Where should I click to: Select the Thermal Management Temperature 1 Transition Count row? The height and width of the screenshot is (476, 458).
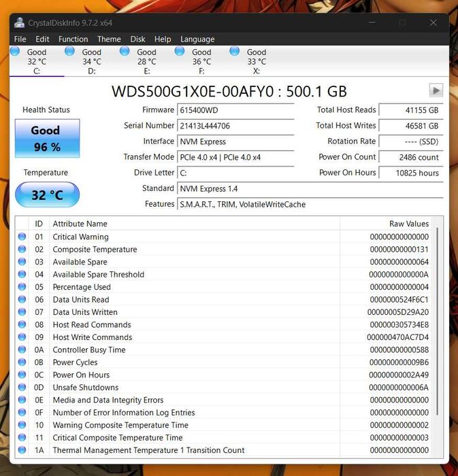point(223,450)
